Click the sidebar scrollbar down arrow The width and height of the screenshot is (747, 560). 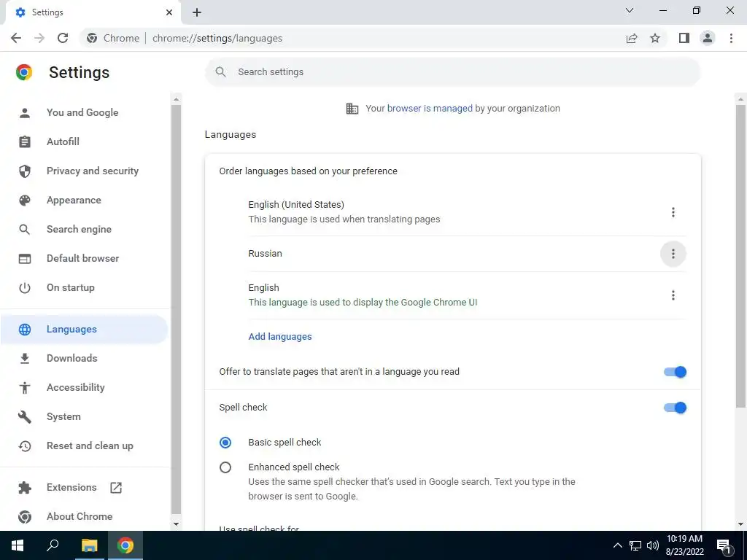tap(177, 524)
